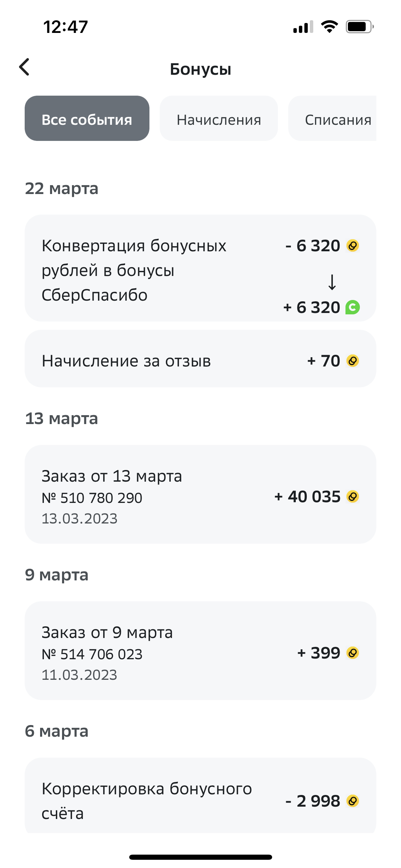401x868 pixels.
Task: Tap the green SberSpasibo bonus icon
Action: [x=353, y=307]
